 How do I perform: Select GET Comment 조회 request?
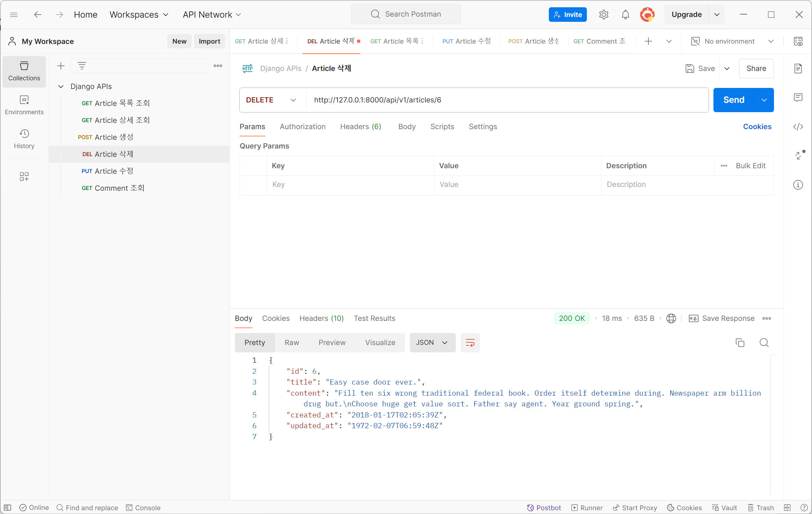(113, 188)
